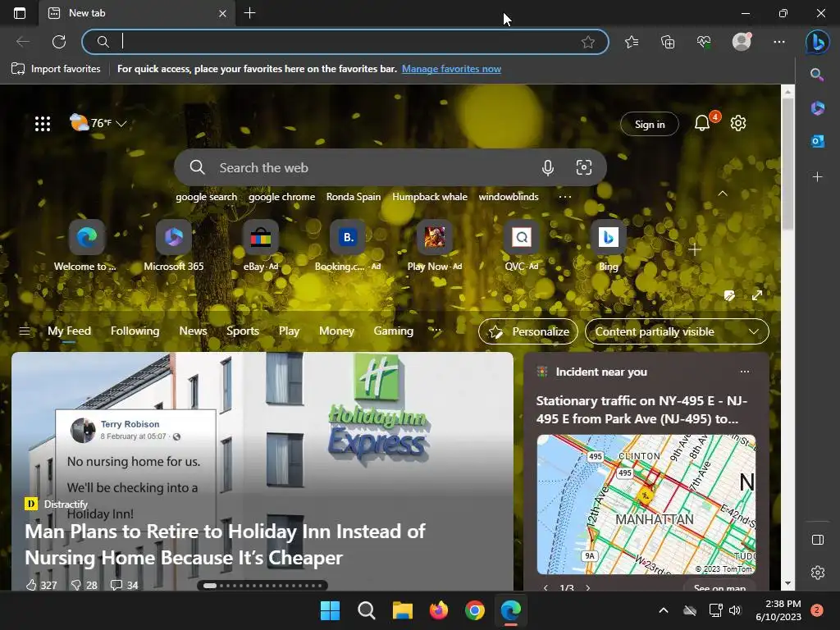This screenshot has width=840, height=630.
Task: Open page settings gear icon
Action: 738,123
